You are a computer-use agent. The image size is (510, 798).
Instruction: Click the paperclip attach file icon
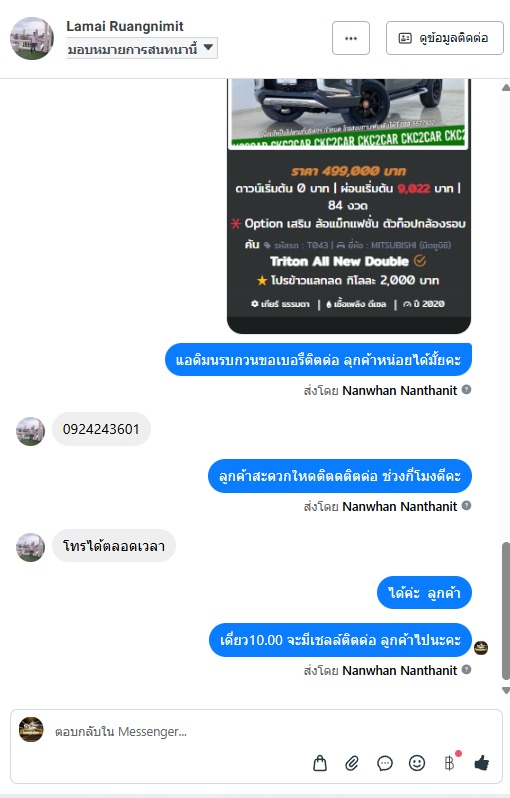pyautogui.click(x=352, y=763)
